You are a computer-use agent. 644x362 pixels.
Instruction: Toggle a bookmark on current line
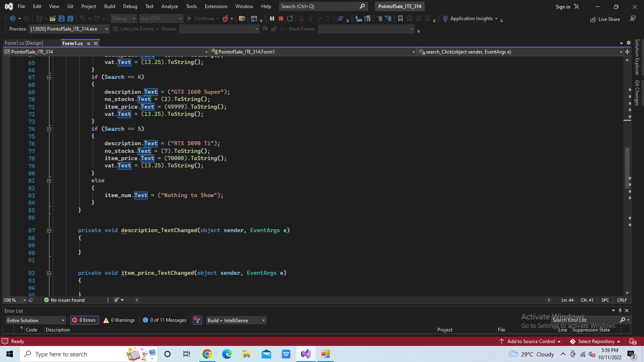click(400, 19)
